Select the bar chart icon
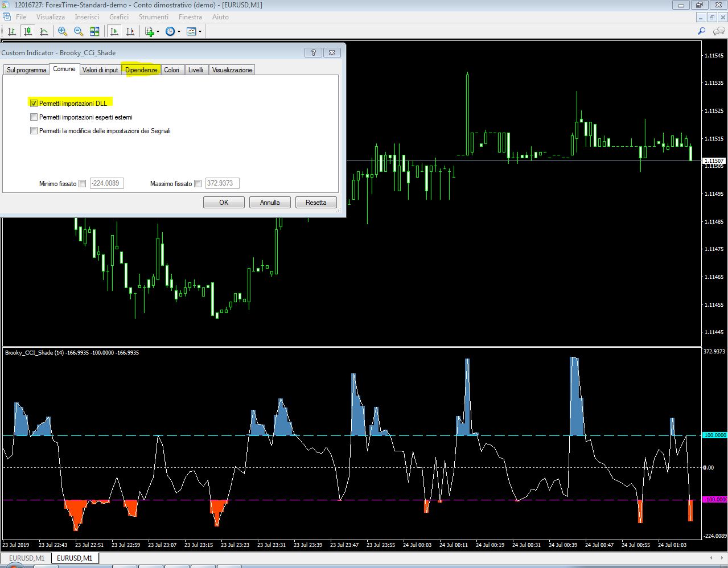The width and height of the screenshot is (728, 568). (11, 31)
